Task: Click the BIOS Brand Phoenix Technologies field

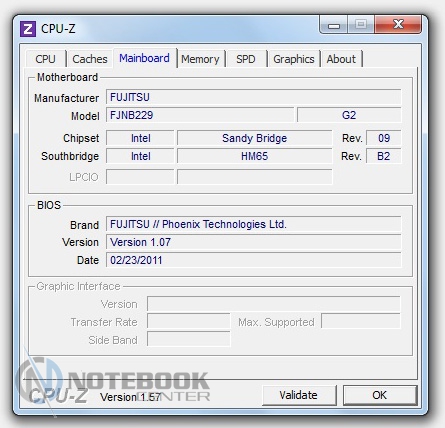Action: tap(254, 224)
